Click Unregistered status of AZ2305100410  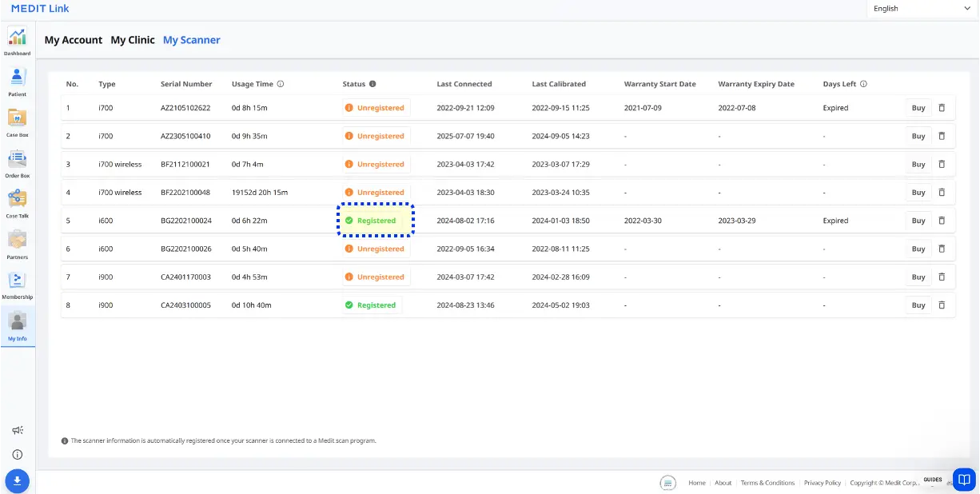(376, 136)
